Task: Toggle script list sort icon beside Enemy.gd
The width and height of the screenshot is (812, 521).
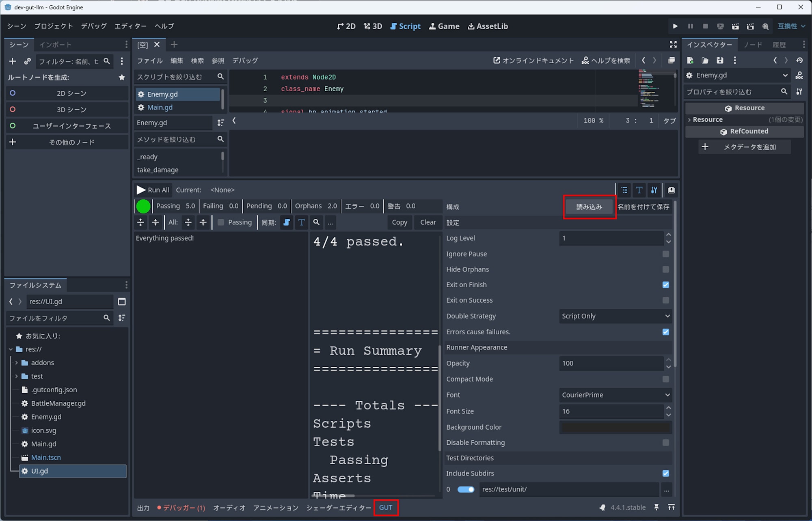Action: 220,123
